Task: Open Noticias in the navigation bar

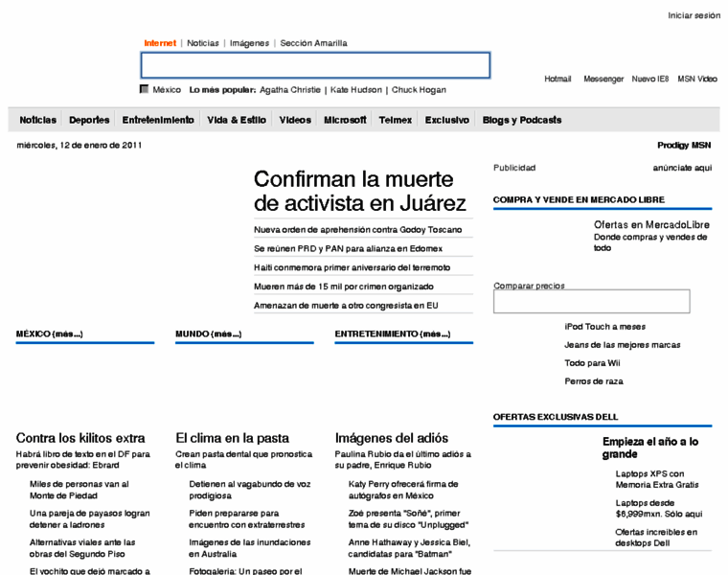Action: (37, 120)
